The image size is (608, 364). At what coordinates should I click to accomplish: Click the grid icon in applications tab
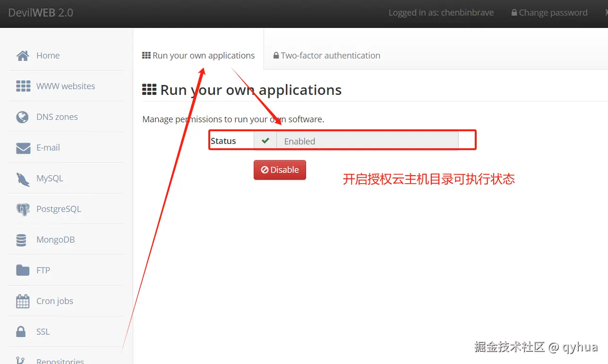pyautogui.click(x=146, y=55)
